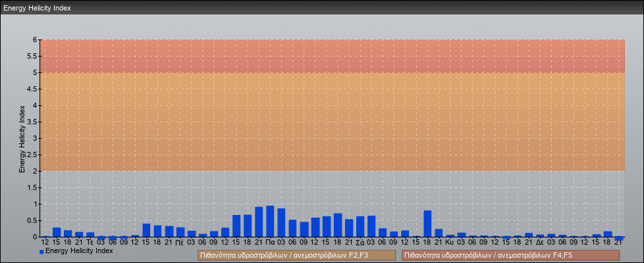Viewport: 644px width, 263px height.
Task: Select the bar above the Σά label
Action: 360,226
